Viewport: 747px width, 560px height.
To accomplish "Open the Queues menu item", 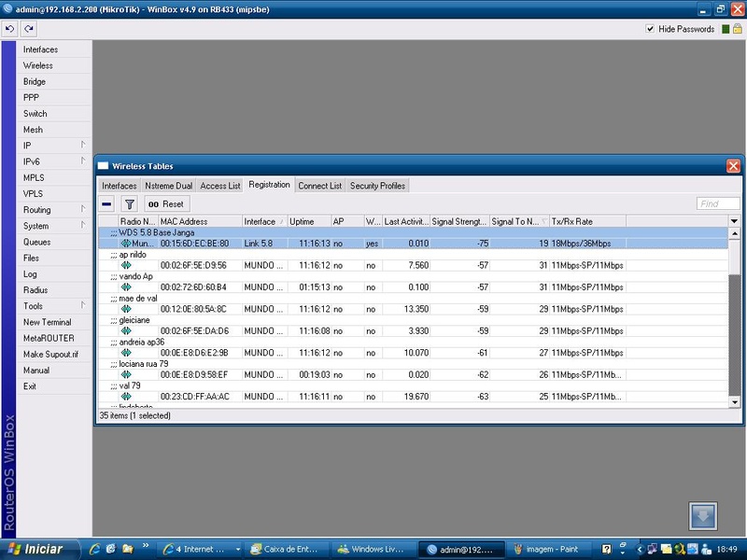I will point(54,242).
